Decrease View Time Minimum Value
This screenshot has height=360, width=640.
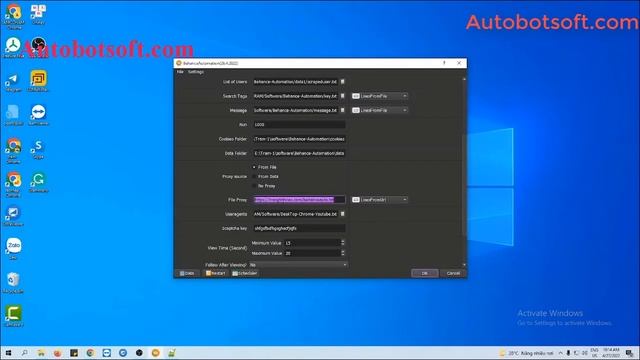click(343, 244)
